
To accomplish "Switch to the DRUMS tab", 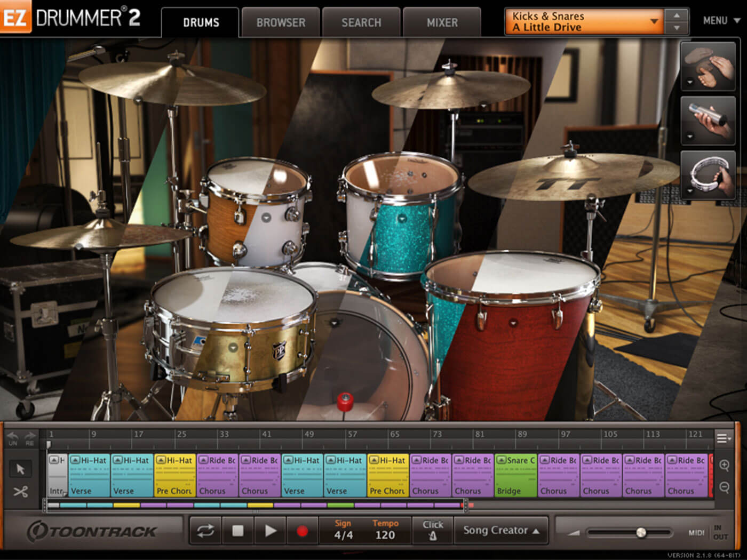I will point(201,22).
